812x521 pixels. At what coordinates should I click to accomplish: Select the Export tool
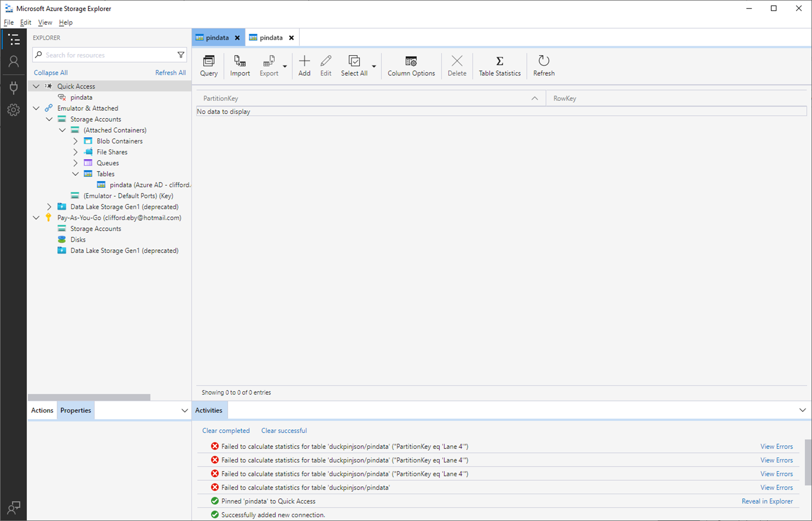[x=268, y=66]
